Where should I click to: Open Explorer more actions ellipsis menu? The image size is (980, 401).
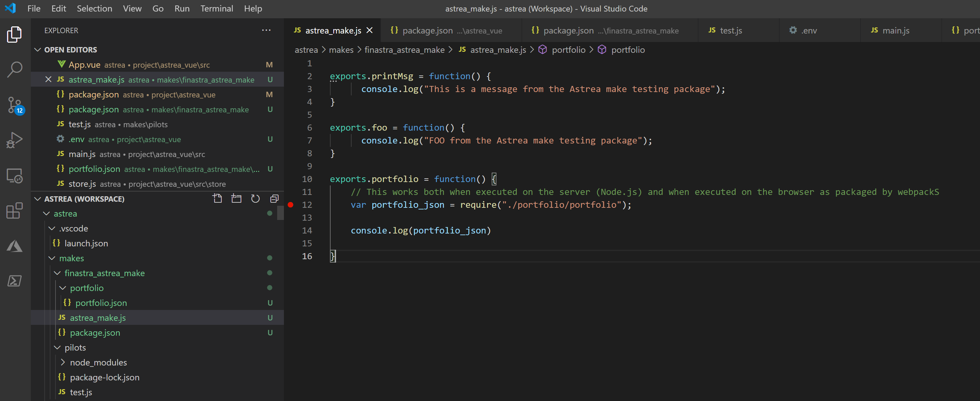click(266, 30)
